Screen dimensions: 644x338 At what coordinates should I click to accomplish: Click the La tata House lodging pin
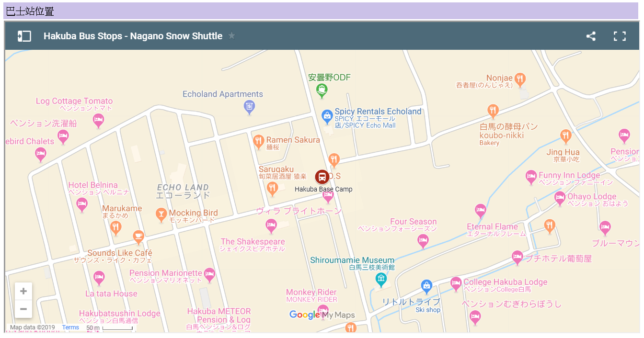pyautogui.click(x=99, y=278)
